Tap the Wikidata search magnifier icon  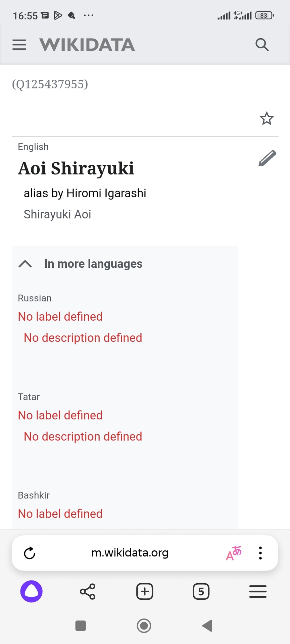coord(262,45)
